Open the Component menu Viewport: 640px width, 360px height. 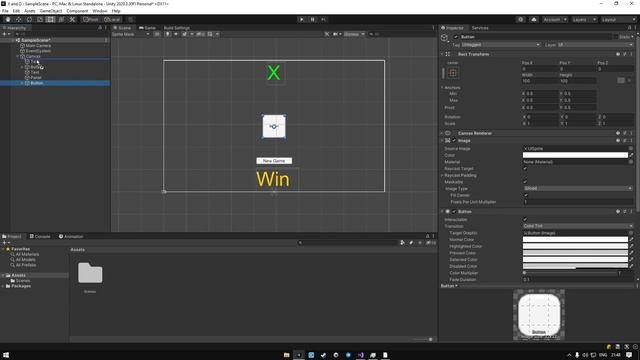(77, 11)
